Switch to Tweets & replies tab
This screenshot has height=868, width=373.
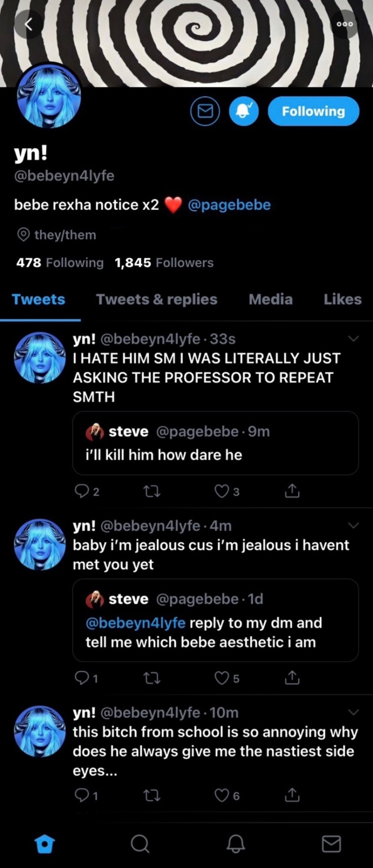157,299
